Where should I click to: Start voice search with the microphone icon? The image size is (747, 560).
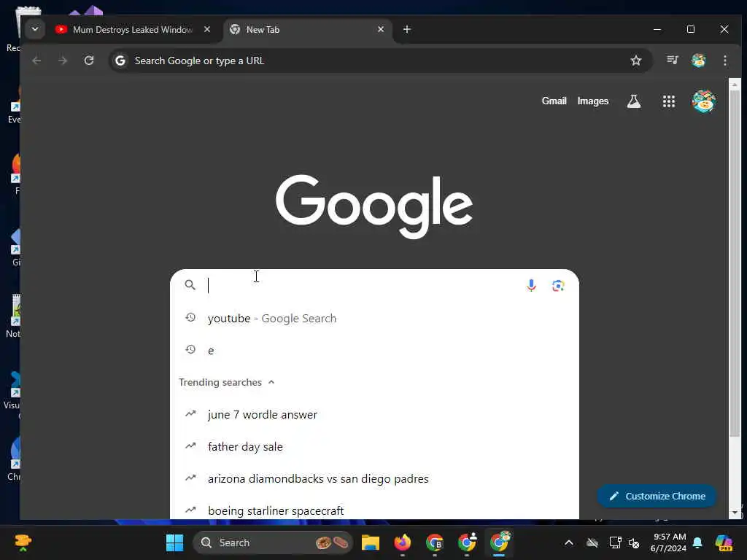pos(531,285)
